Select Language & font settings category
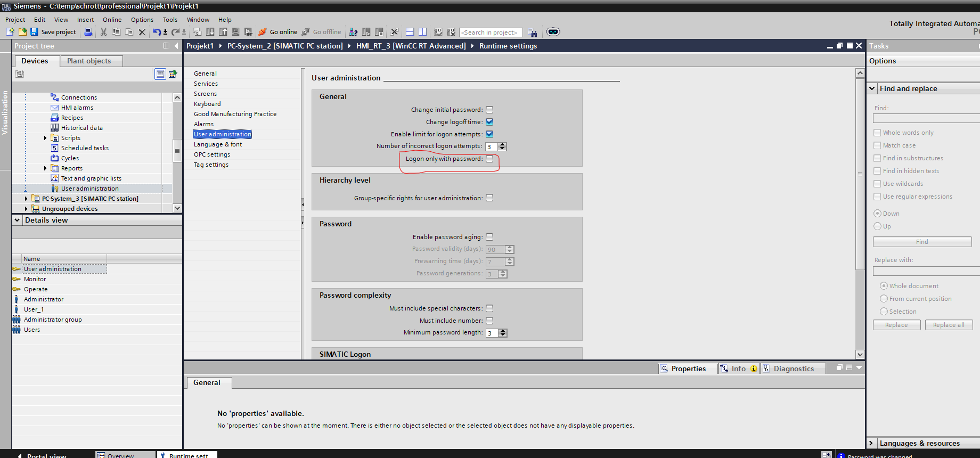 click(218, 144)
